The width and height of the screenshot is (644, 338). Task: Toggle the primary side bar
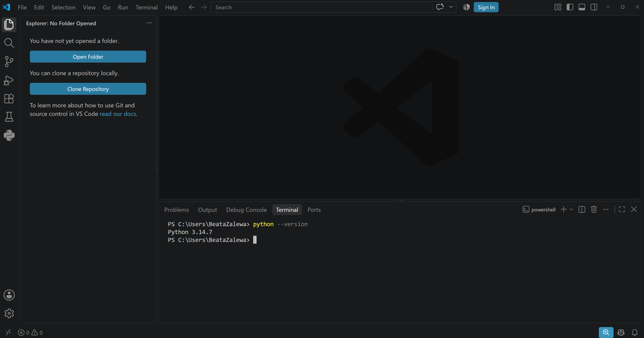pyautogui.click(x=570, y=7)
